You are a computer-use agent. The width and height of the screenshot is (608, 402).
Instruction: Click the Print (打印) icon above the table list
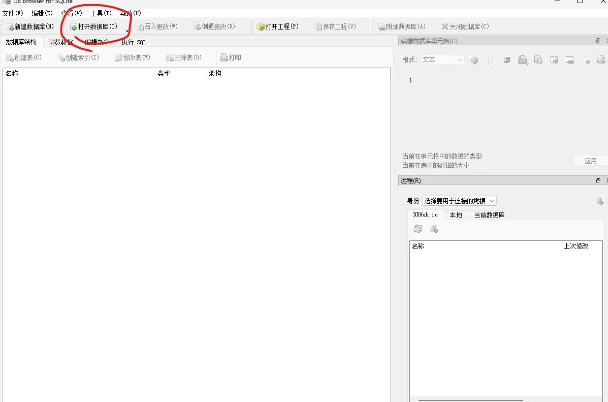click(x=225, y=58)
